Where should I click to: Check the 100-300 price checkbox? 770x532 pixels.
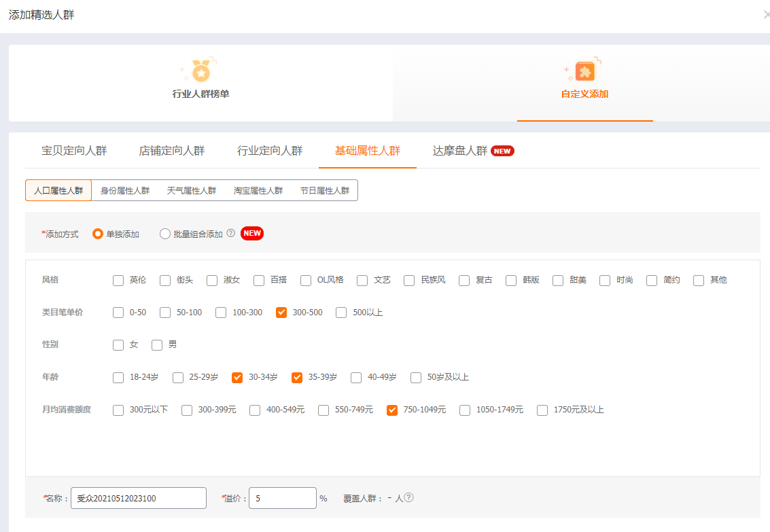tap(221, 313)
